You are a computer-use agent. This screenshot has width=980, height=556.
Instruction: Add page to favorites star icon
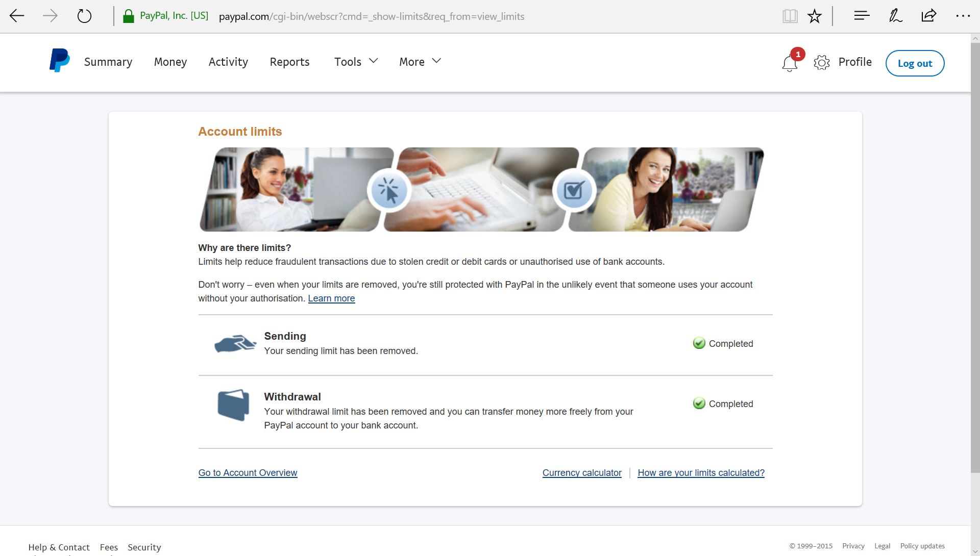815,16
